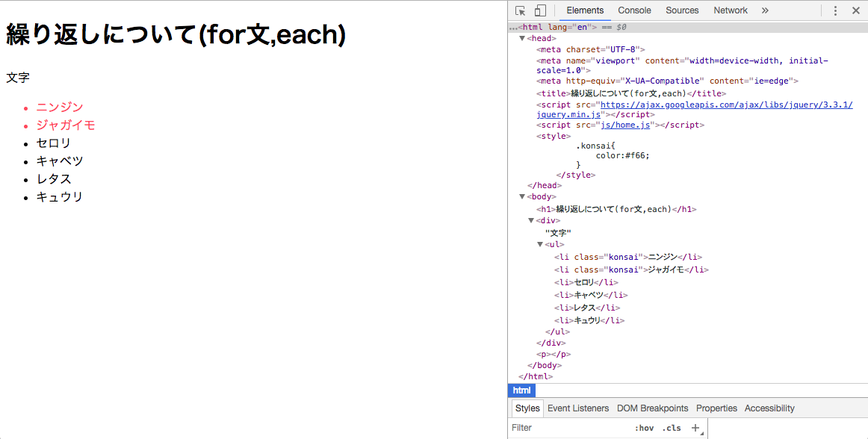Select the style opening tag node
The width and height of the screenshot is (868, 439).
(553, 136)
